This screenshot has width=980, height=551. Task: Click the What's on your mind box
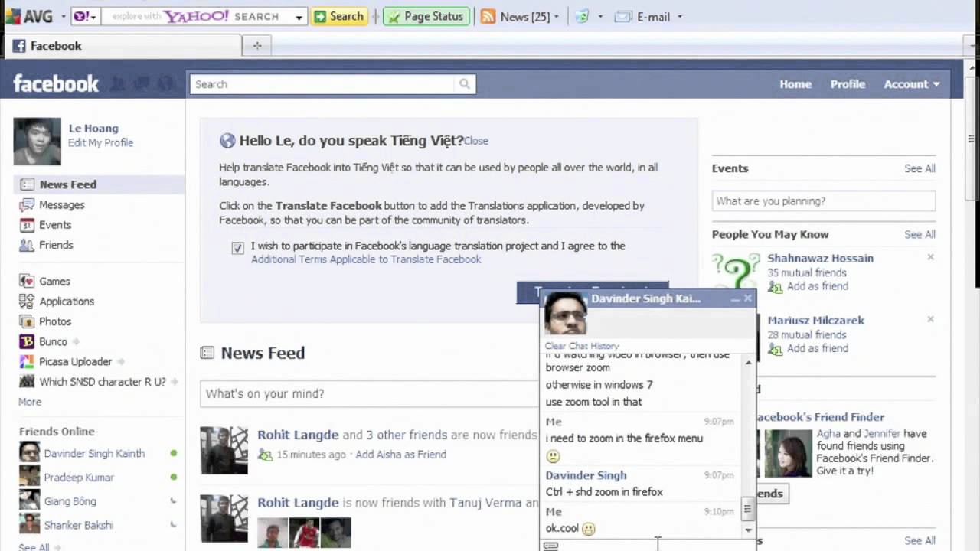[369, 393]
